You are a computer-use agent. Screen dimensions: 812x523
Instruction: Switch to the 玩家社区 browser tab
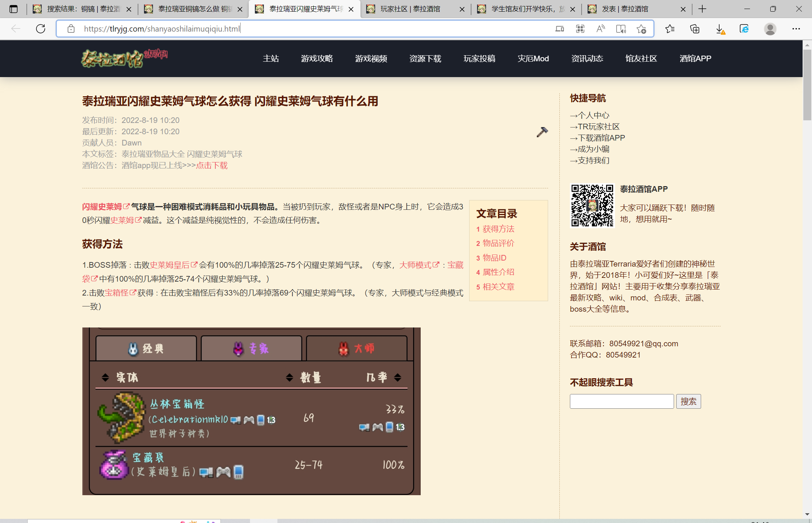[x=410, y=9]
